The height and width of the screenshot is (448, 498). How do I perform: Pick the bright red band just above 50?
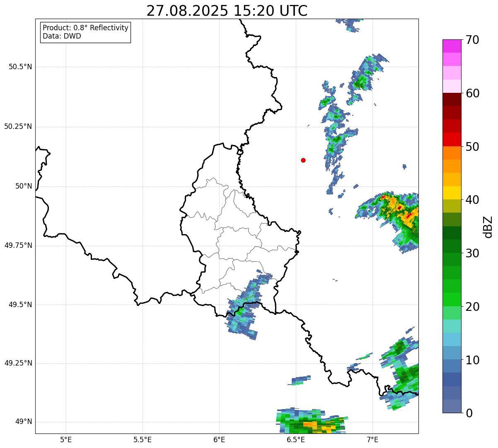(x=452, y=140)
